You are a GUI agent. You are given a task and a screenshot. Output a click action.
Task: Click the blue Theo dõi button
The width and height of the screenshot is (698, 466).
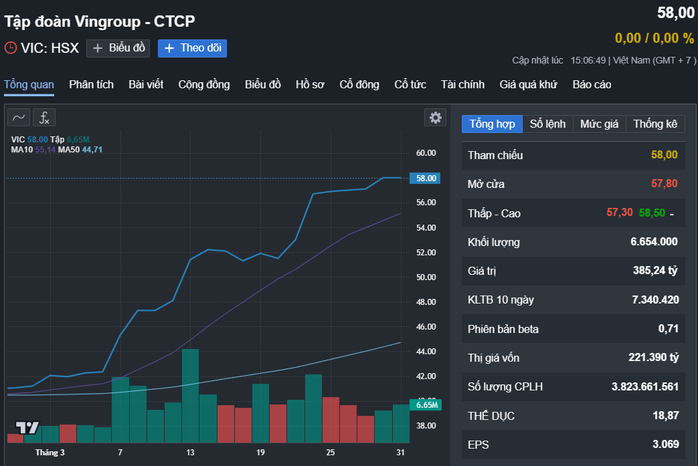tap(192, 48)
